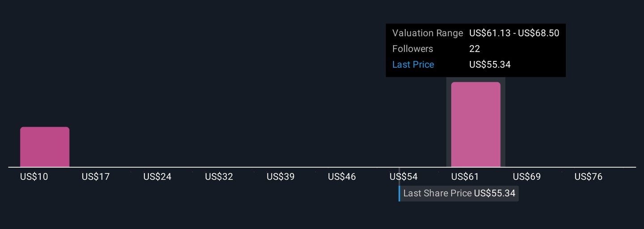Click the US$54 axis label
Viewport: 644px width, 229px height.
[404, 177]
